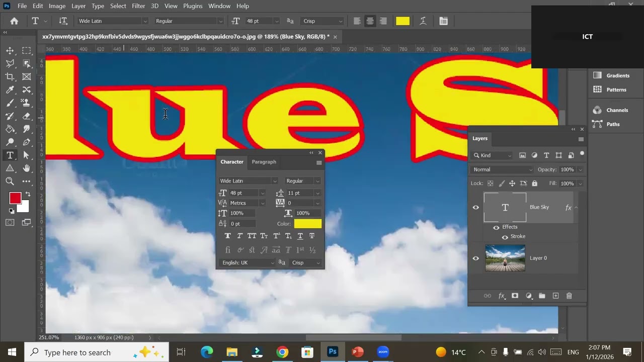Open anti-aliasing Crisp dropdown in options bar
644x362 pixels.
pyautogui.click(x=323, y=21)
